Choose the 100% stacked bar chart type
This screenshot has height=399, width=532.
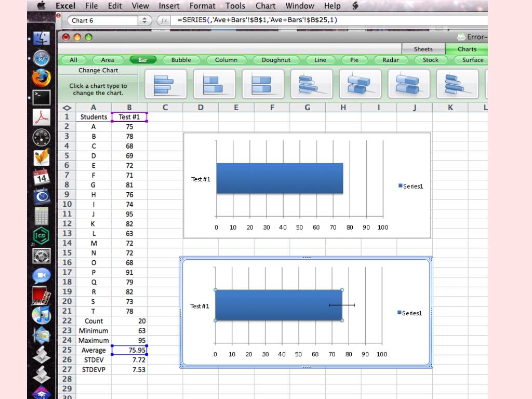click(x=263, y=84)
